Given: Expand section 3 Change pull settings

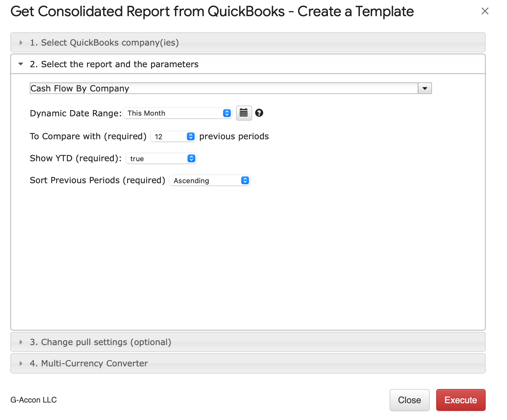Looking at the screenshot, I should tap(248, 342).
